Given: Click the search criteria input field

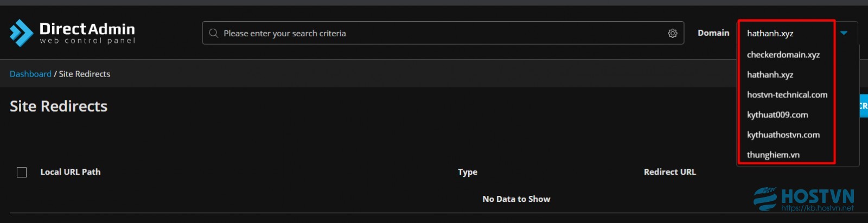Looking at the screenshot, I should [x=443, y=33].
